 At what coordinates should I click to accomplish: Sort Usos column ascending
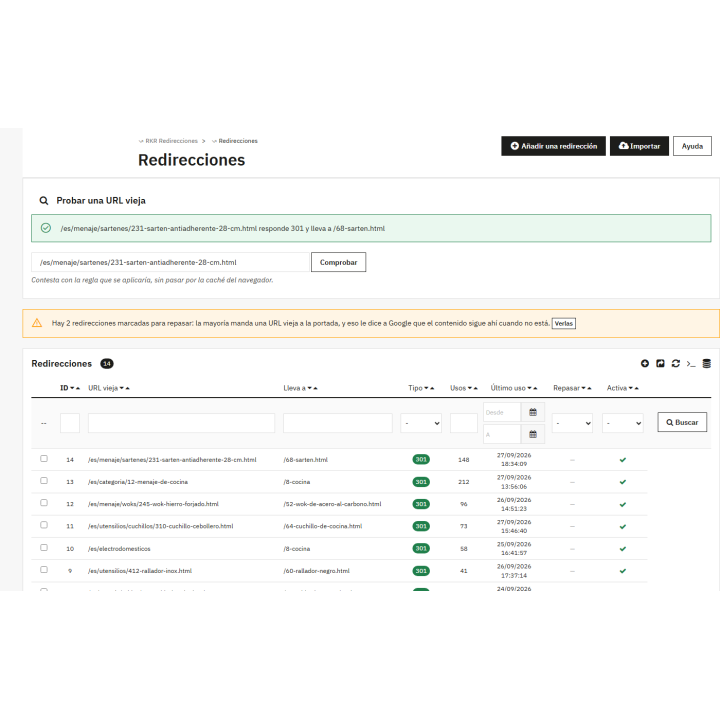pos(476,388)
